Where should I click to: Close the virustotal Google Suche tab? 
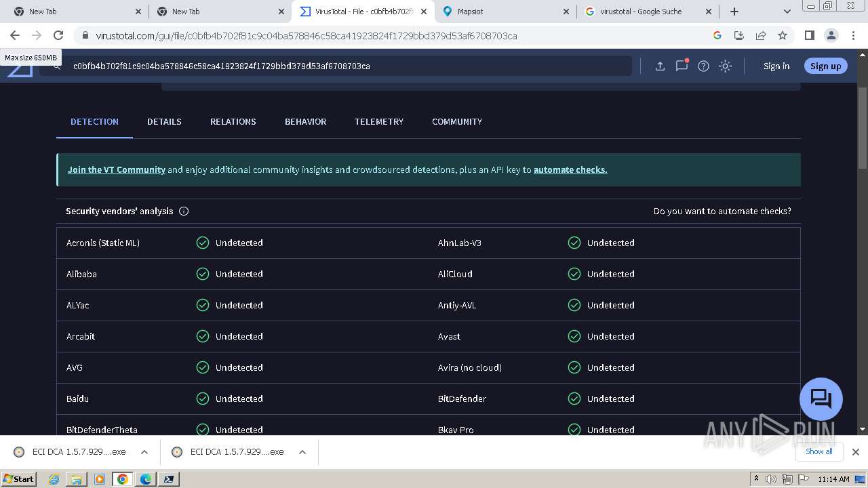click(x=709, y=12)
